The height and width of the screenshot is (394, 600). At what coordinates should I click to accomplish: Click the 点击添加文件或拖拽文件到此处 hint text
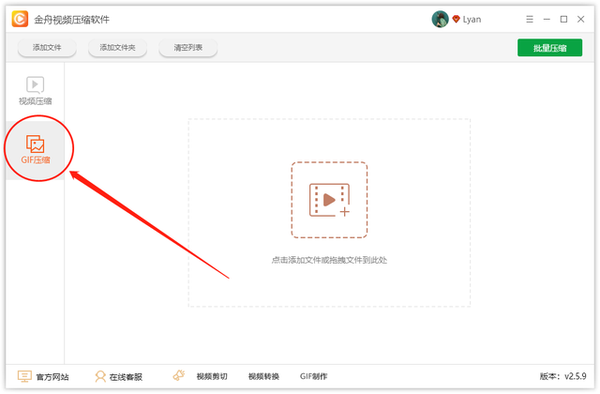coord(329,260)
